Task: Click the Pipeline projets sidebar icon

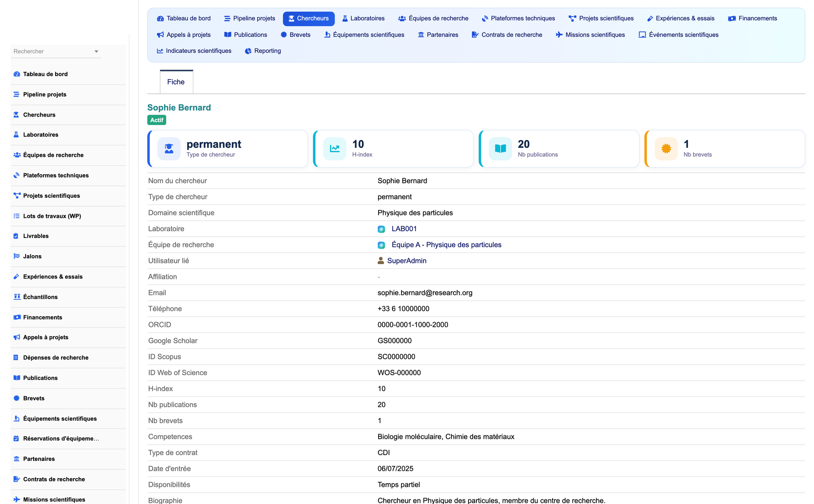Action: (17, 95)
